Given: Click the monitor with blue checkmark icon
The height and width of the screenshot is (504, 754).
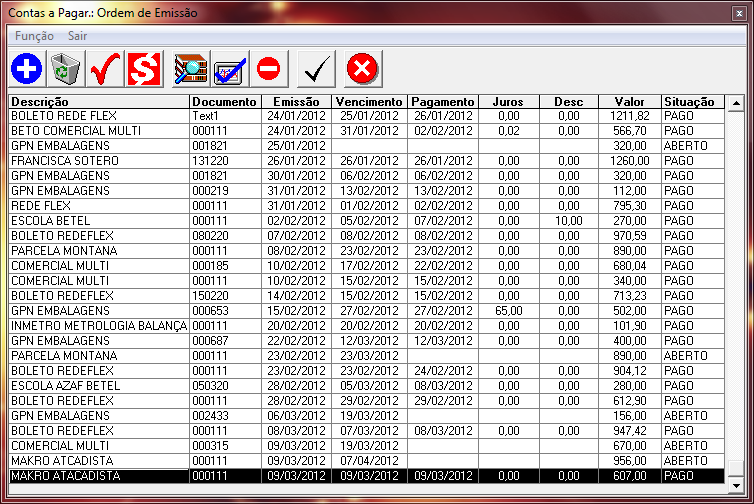Looking at the screenshot, I should click(230, 69).
